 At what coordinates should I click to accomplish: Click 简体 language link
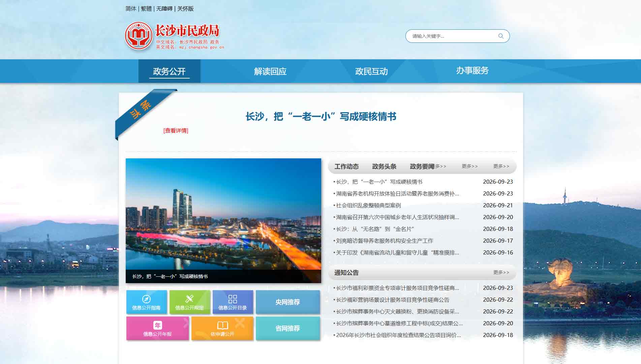pos(131,9)
